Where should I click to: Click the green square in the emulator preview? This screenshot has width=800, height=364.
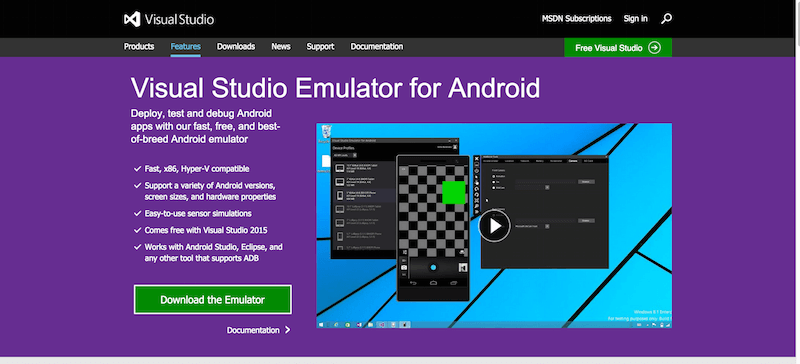point(454,192)
